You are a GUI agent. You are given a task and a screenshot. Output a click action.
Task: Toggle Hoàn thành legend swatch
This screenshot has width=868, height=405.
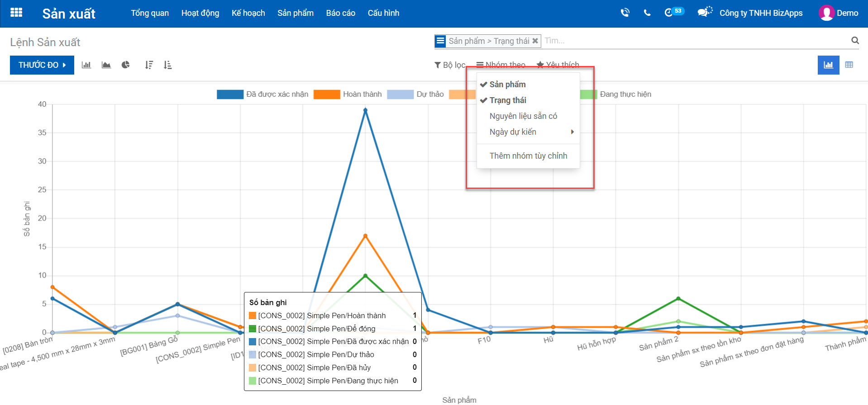tap(327, 94)
